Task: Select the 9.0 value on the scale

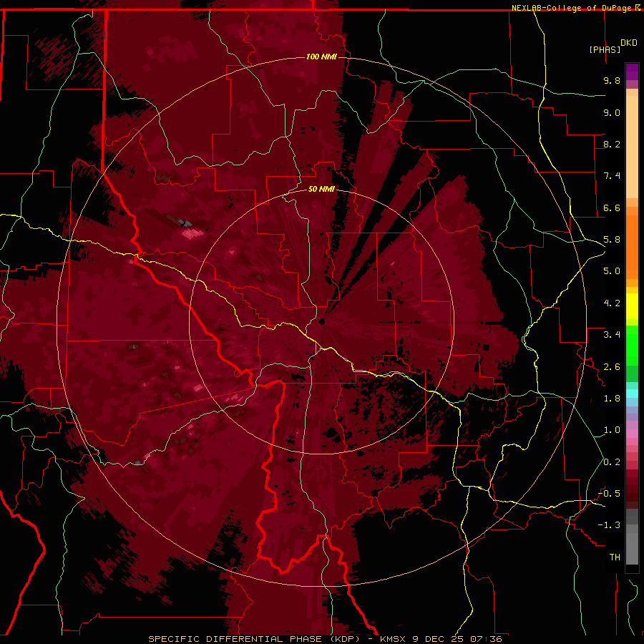Action: coord(612,112)
